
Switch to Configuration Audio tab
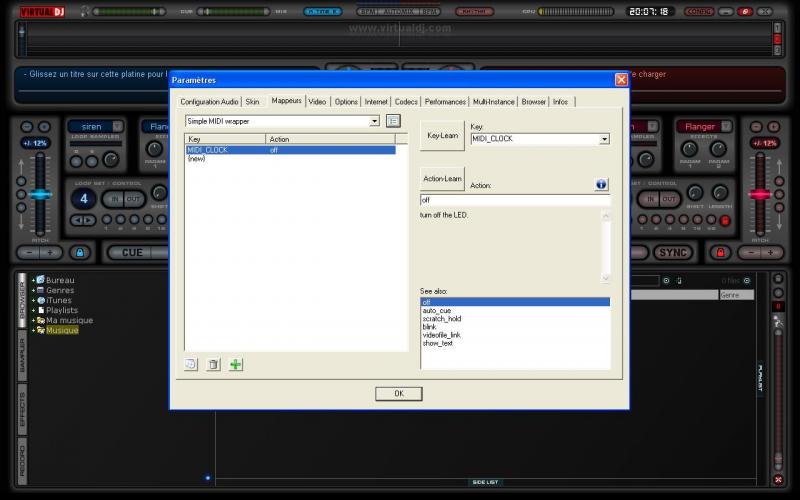(209, 102)
